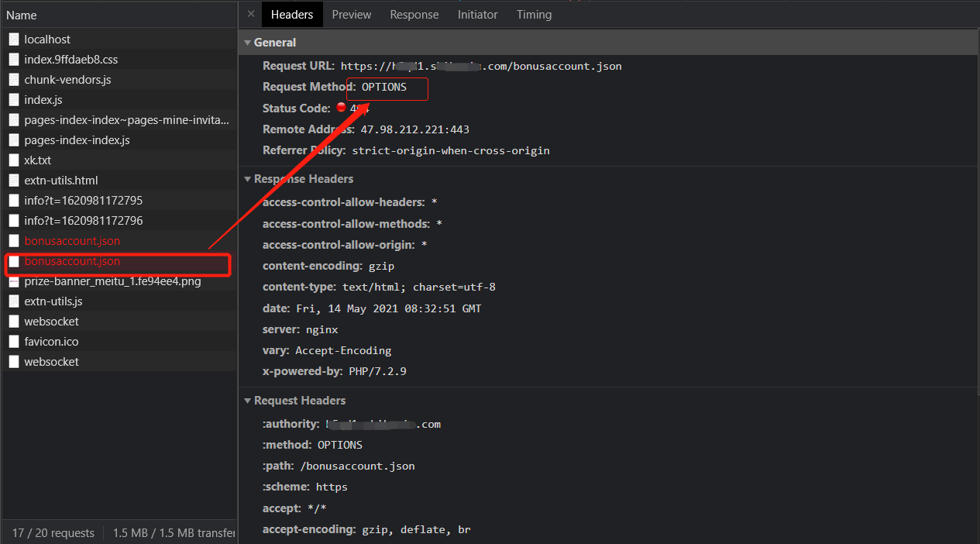Open the Preview tab
This screenshot has height=544, width=980.
(x=352, y=14)
